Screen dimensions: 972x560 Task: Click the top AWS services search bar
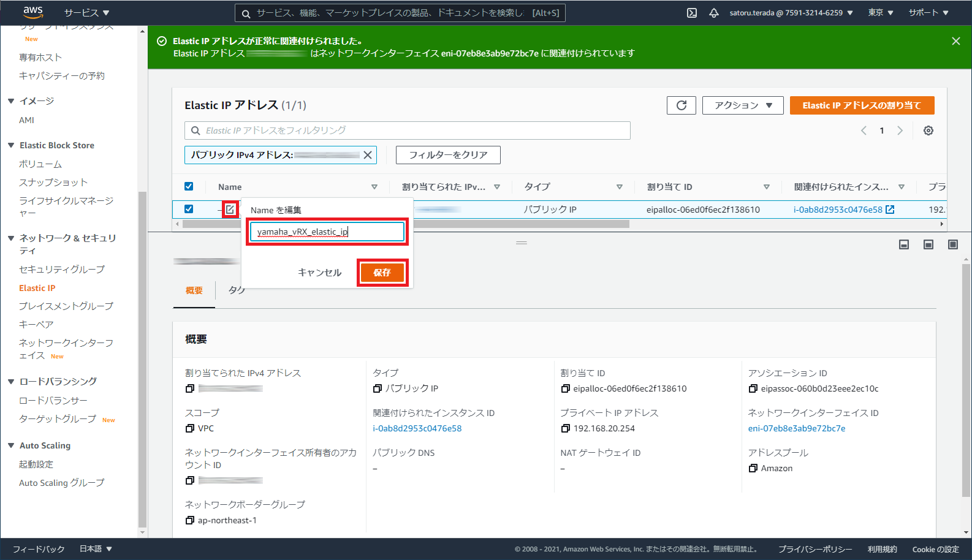click(400, 13)
